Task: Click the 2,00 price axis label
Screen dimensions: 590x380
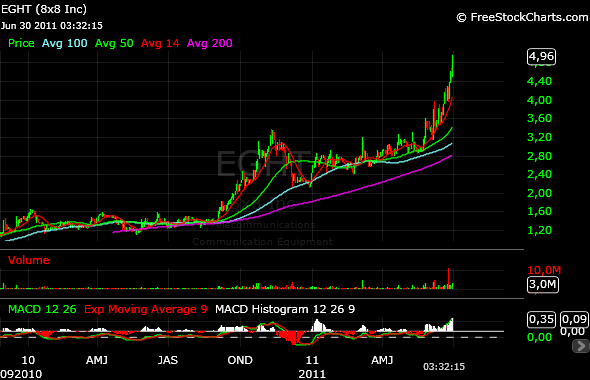Action: [x=539, y=193]
